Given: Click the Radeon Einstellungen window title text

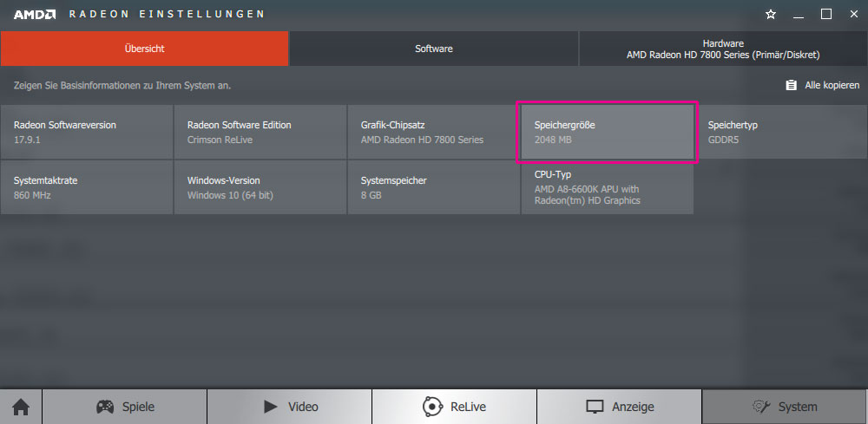Looking at the screenshot, I should click(166, 15).
